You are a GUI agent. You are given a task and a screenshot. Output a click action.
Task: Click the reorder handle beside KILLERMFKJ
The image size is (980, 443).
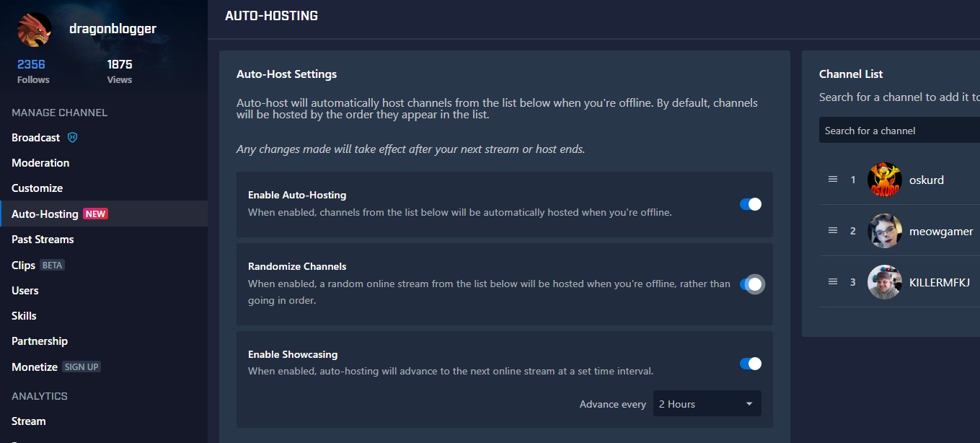coord(833,282)
